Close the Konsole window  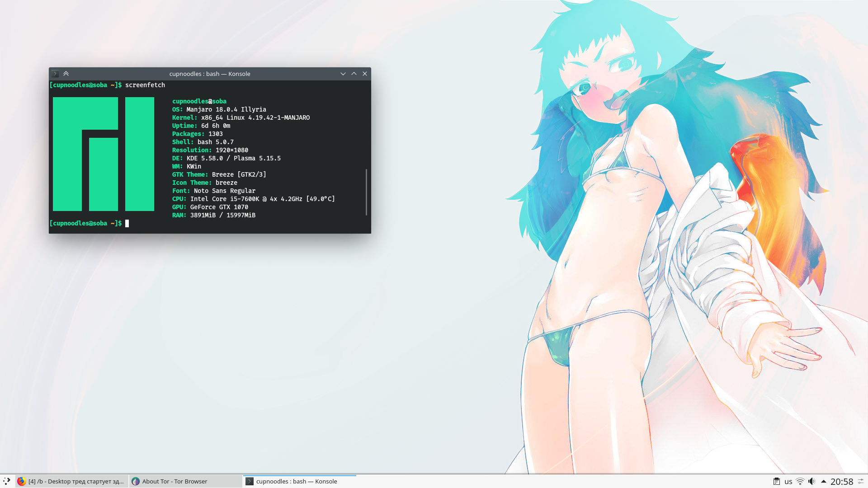(365, 74)
